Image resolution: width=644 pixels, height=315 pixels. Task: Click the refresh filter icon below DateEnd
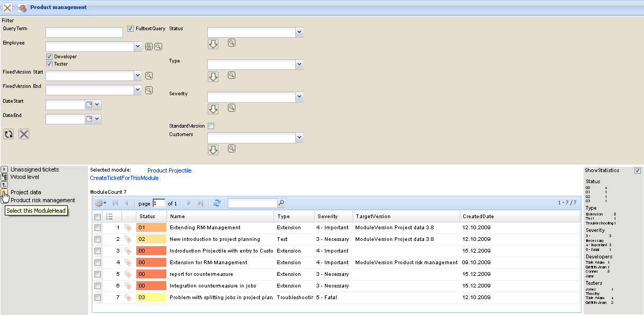pos(8,134)
